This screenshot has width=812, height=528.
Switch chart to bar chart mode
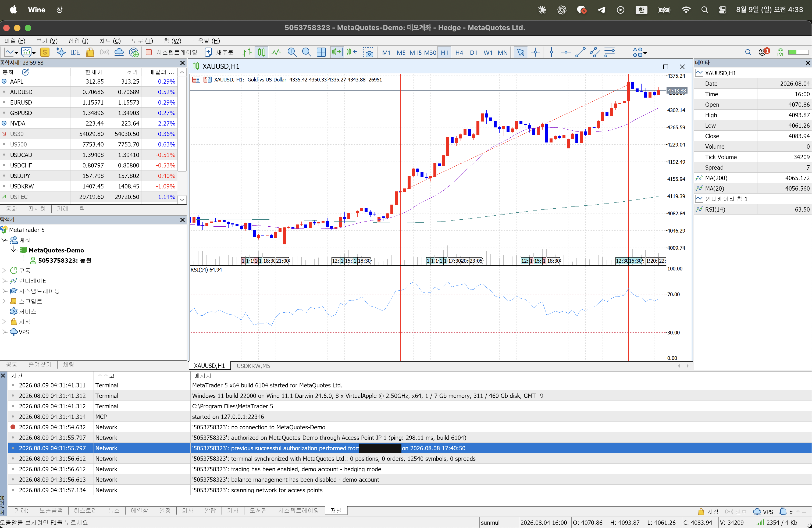click(247, 52)
